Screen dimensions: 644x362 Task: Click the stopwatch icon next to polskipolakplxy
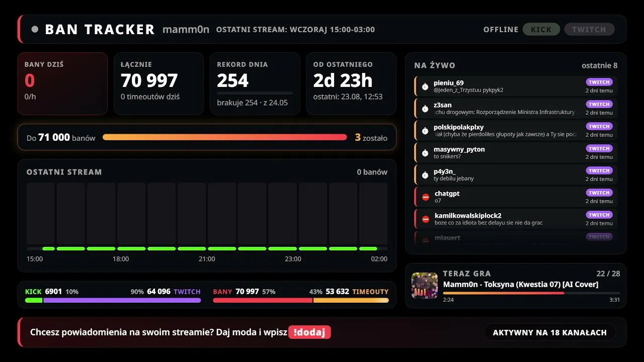tap(425, 131)
